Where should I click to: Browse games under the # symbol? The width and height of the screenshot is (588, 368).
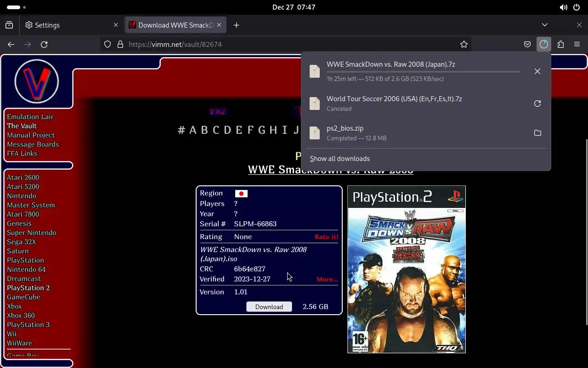(x=181, y=130)
